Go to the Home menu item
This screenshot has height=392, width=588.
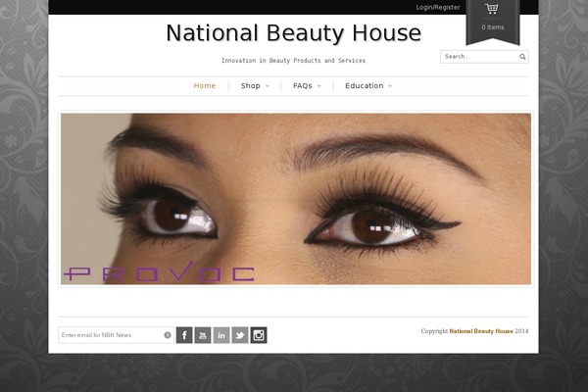coord(205,86)
